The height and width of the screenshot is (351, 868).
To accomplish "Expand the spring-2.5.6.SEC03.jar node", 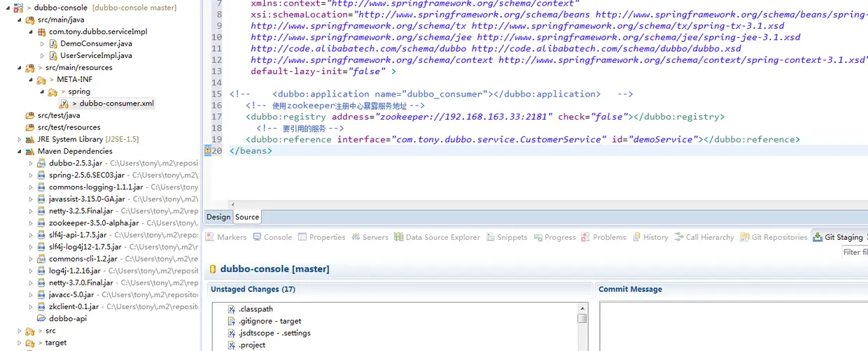I will tap(31, 175).
